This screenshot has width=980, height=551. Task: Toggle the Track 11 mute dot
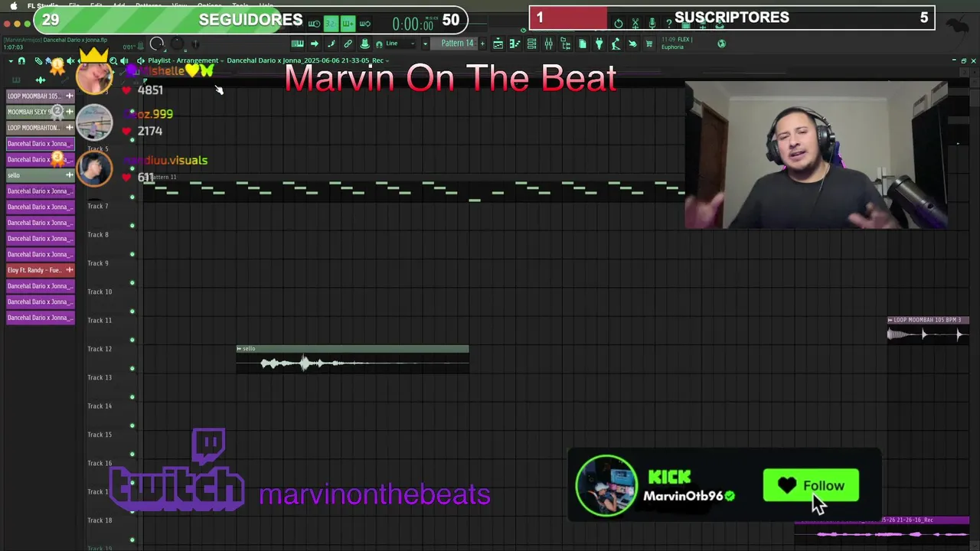(132, 340)
